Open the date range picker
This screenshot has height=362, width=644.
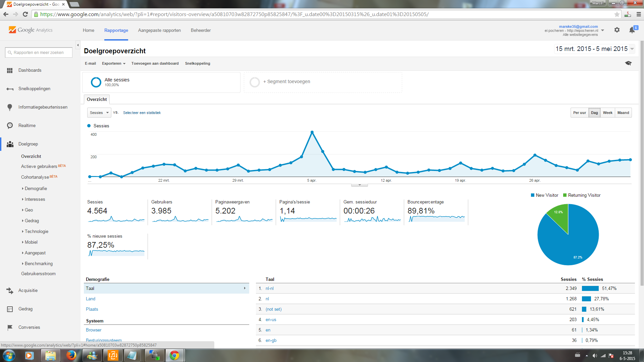tap(594, 49)
